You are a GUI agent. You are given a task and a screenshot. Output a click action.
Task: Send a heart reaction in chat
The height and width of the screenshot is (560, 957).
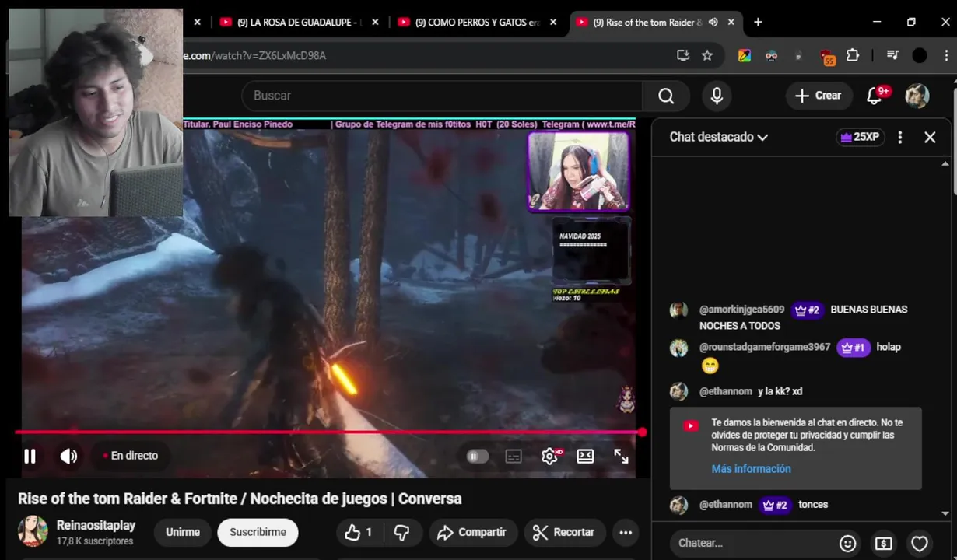click(x=920, y=543)
